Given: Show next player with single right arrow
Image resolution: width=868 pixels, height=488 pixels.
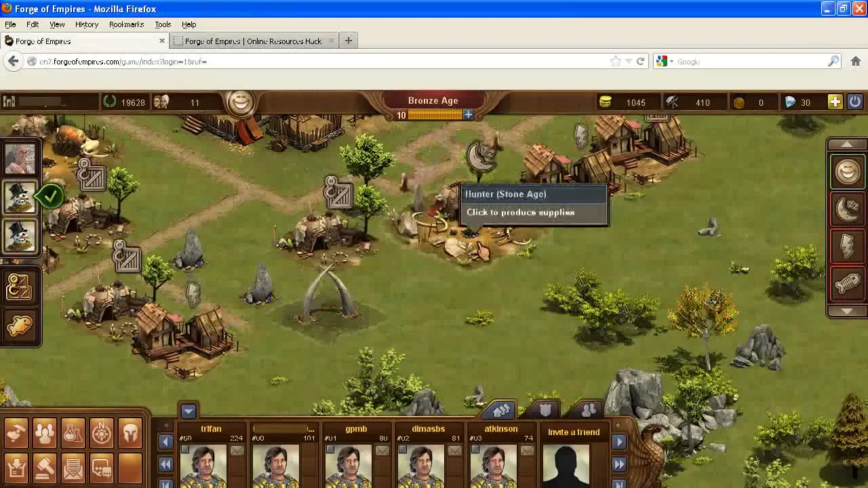Looking at the screenshot, I should (618, 442).
